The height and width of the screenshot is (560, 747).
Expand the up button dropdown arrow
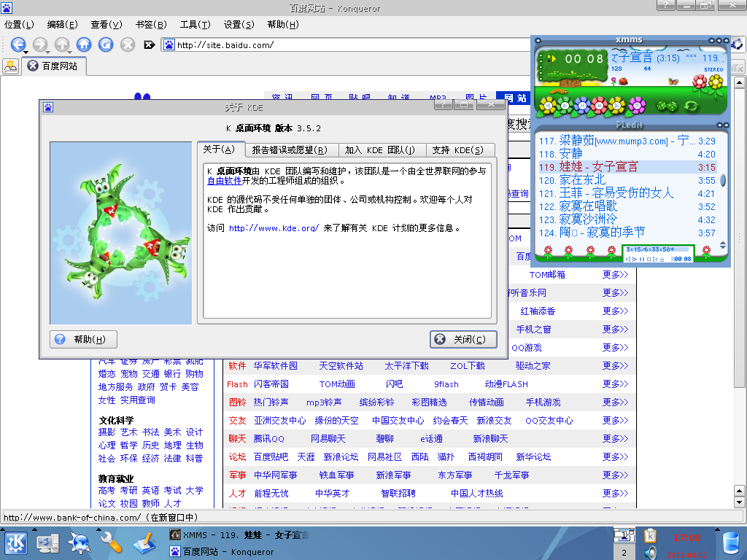tap(69, 52)
